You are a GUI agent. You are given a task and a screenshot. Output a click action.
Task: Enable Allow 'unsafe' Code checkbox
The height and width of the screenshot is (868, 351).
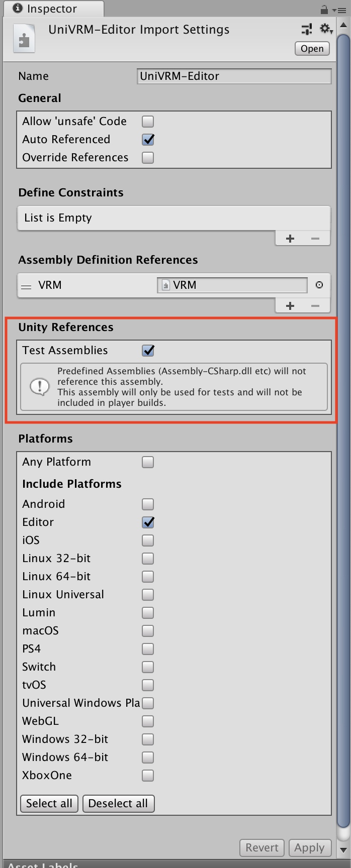click(148, 122)
